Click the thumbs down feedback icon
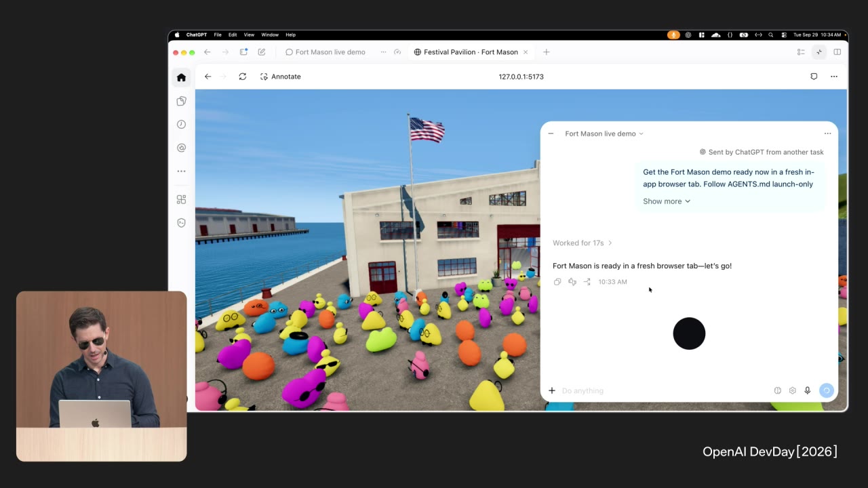Screen dimensions: 868x488 pyautogui.click(x=572, y=282)
